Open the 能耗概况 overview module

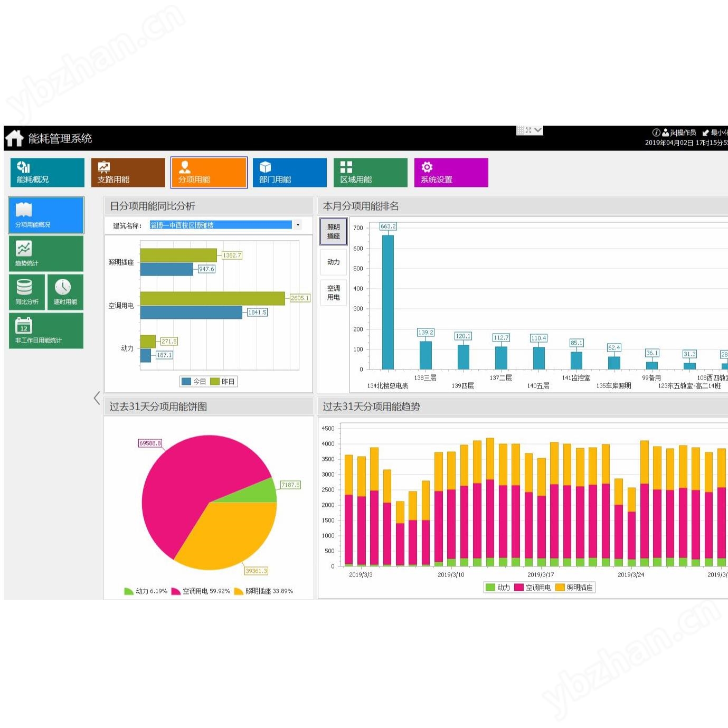coord(47,173)
